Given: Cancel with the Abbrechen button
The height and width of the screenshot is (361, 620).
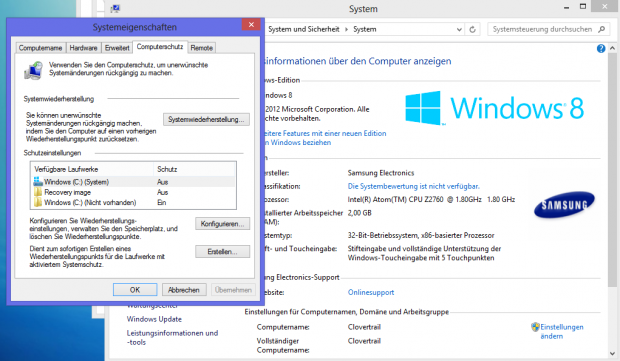Looking at the screenshot, I should (184, 289).
